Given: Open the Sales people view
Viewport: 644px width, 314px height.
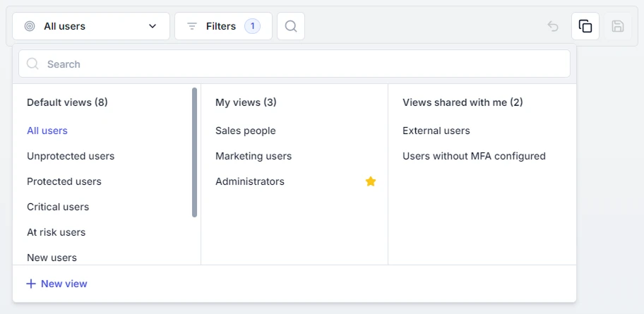Looking at the screenshot, I should tap(246, 131).
